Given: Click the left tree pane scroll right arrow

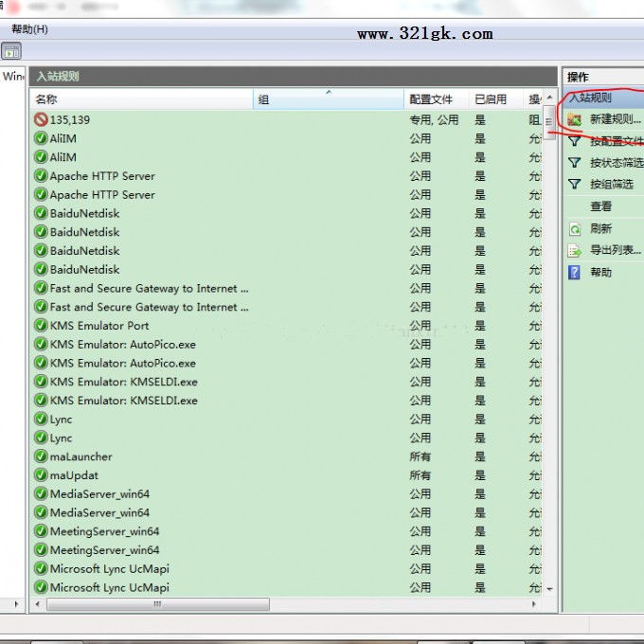Looking at the screenshot, I should (16, 604).
